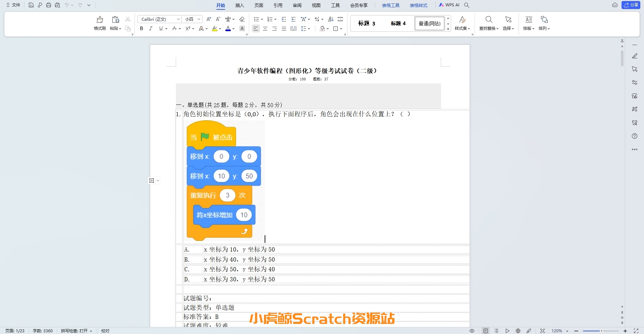The image size is (644, 334).
Task: Click the pen tool in right sidebar
Action: pyautogui.click(x=635, y=56)
